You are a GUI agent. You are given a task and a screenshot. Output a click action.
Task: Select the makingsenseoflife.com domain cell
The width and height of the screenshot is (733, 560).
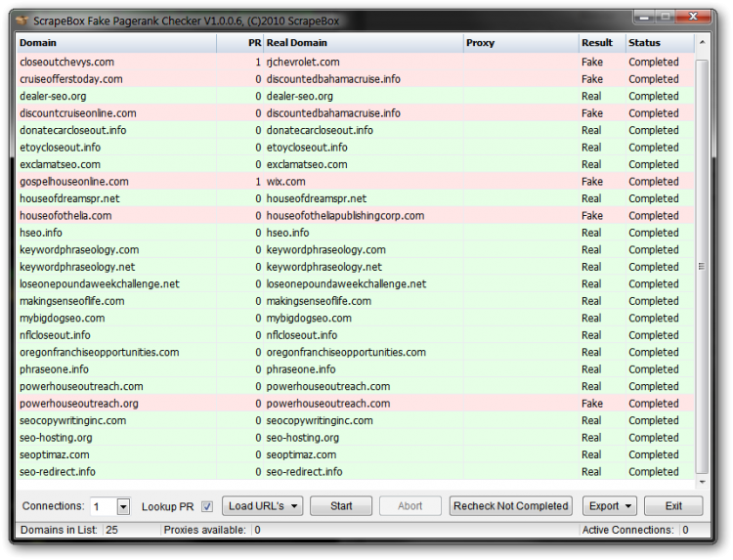[x=116, y=301]
